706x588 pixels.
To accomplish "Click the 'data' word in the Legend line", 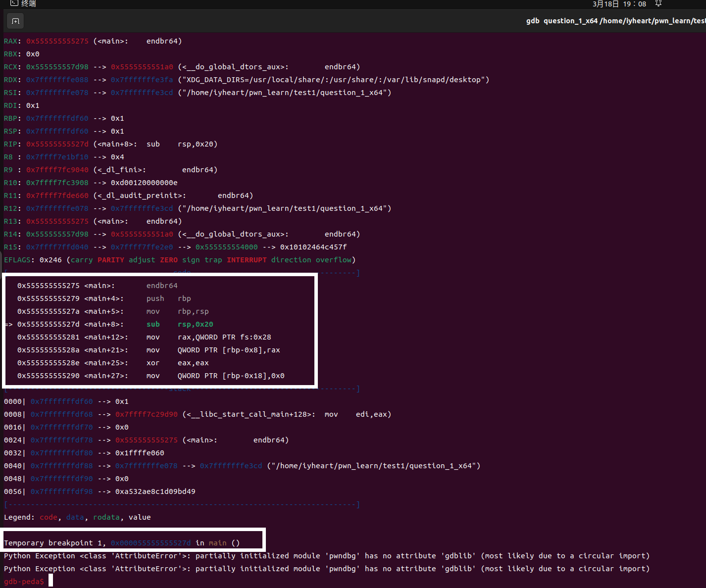I will [75, 517].
